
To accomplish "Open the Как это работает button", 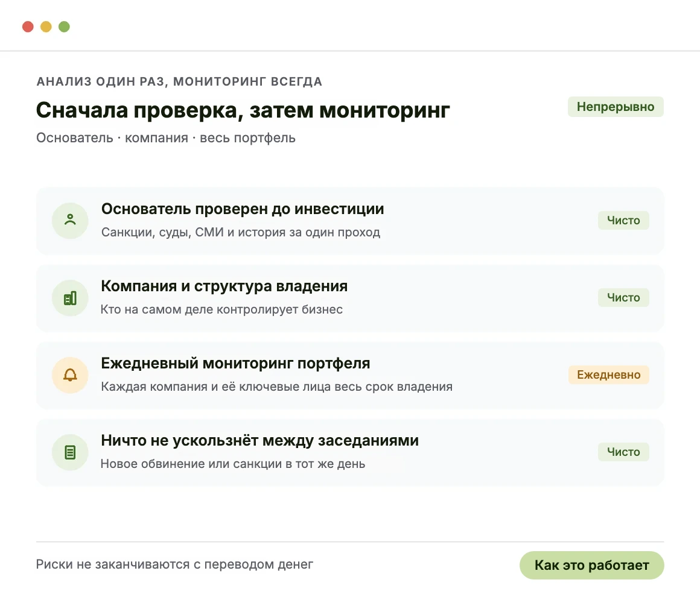I will pos(591,565).
